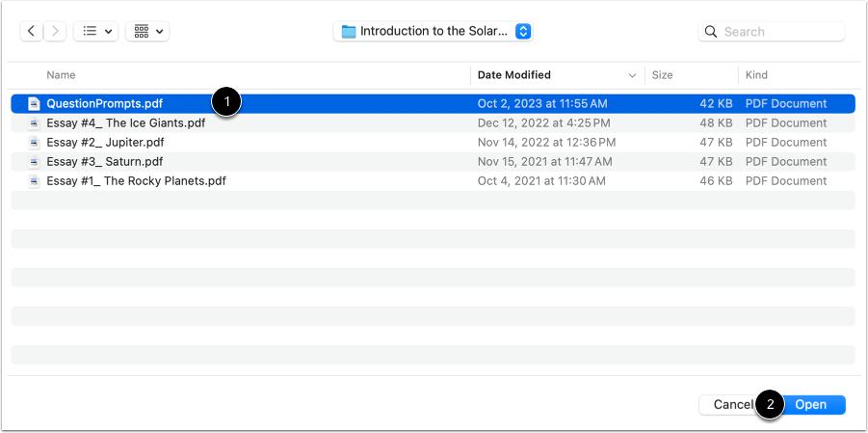This screenshot has width=868, height=433.
Task: Open the list view options dropdown
Action: 95,31
